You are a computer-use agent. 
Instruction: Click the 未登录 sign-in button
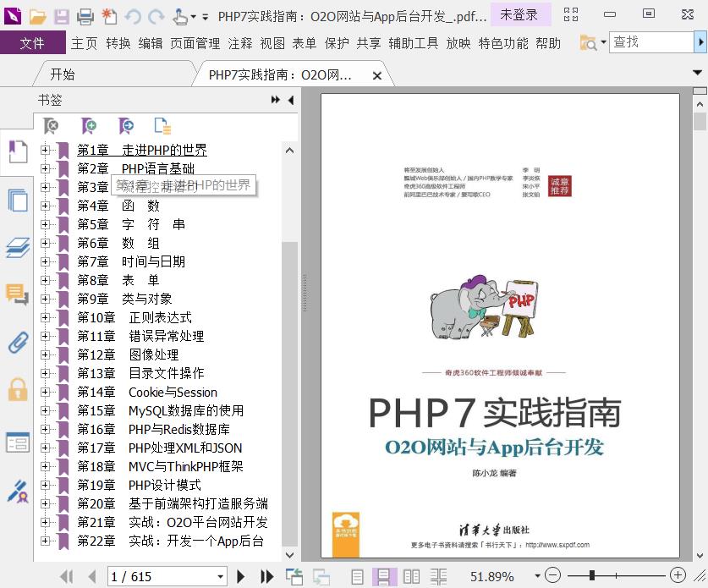point(519,15)
